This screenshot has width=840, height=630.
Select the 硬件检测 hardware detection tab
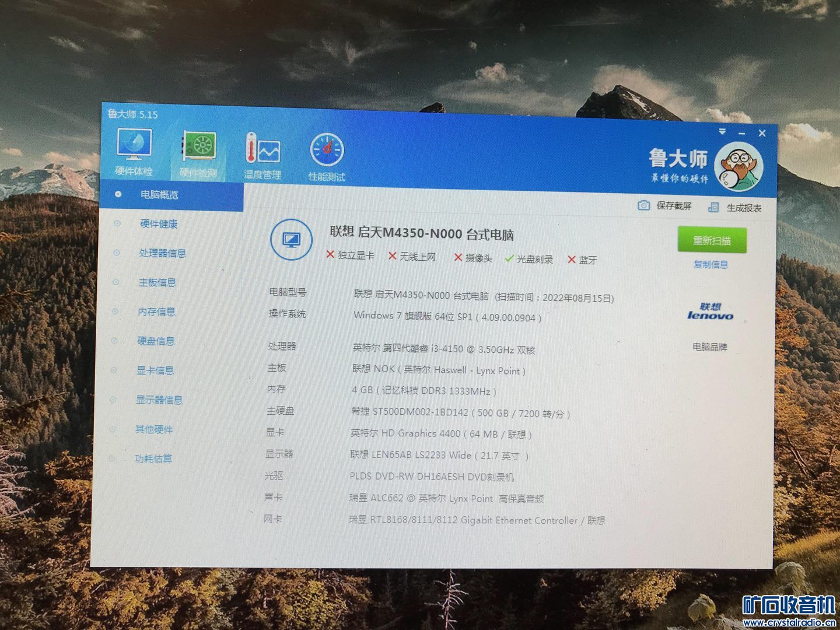point(198,154)
